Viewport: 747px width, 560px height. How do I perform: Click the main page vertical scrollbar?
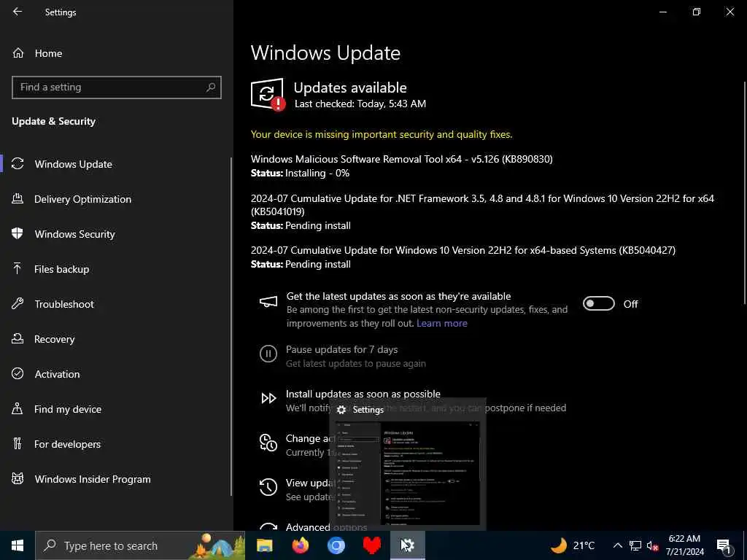click(744, 192)
